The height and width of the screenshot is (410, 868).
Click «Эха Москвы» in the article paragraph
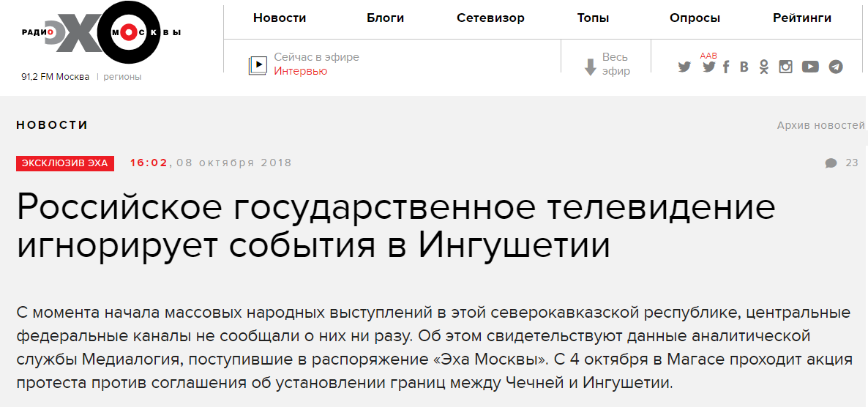pos(489,359)
